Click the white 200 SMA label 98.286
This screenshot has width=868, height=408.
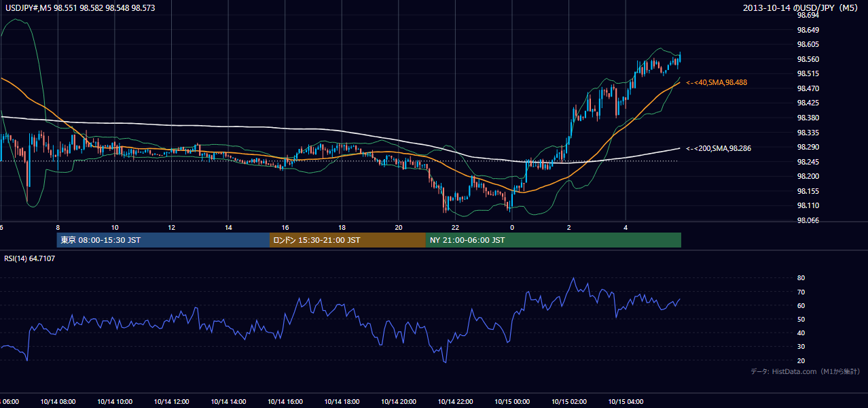click(x=719, y=148)
